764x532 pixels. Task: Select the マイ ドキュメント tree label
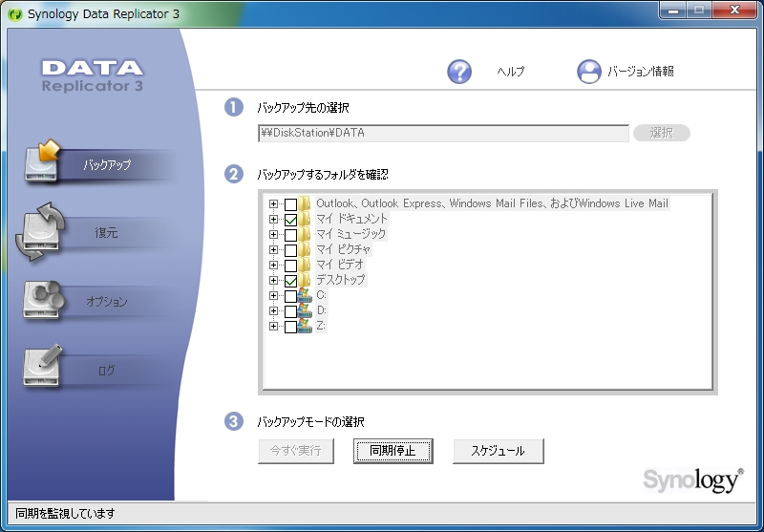[x=351, y=219]
